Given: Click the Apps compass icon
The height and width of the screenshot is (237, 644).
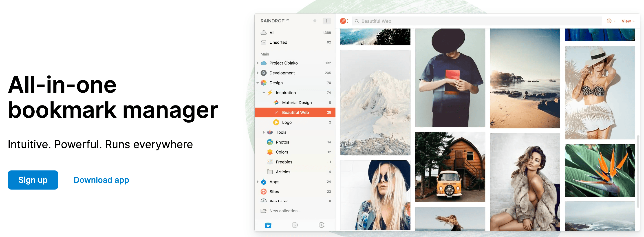Looking at the screenshot, I should click(263, 182).
